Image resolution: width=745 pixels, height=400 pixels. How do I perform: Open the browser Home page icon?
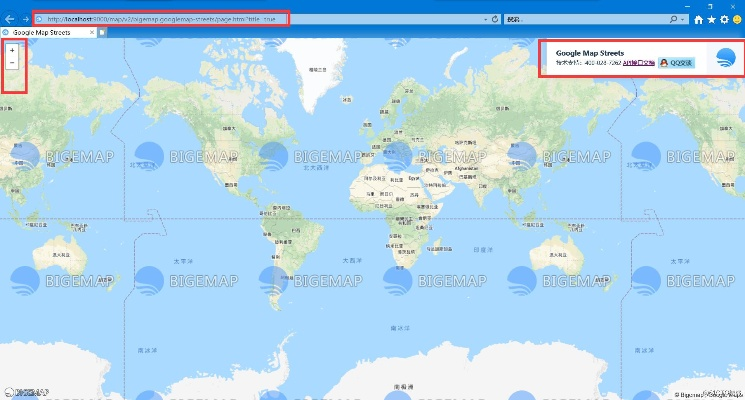click(x=698, y=19)
